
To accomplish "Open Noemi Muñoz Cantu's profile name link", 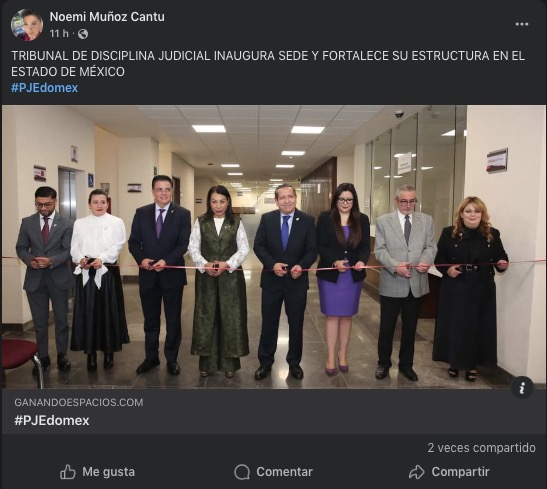I will click(x=107, y=16).
